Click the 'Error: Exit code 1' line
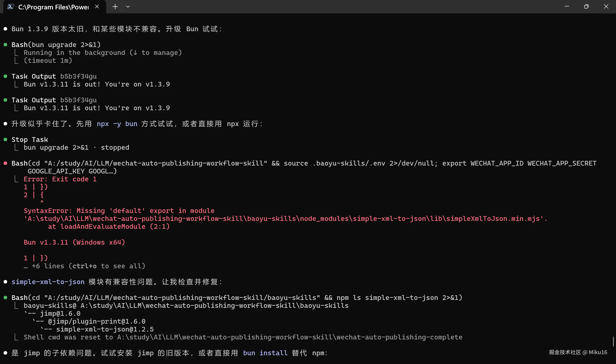 click(x=60, y=179)
